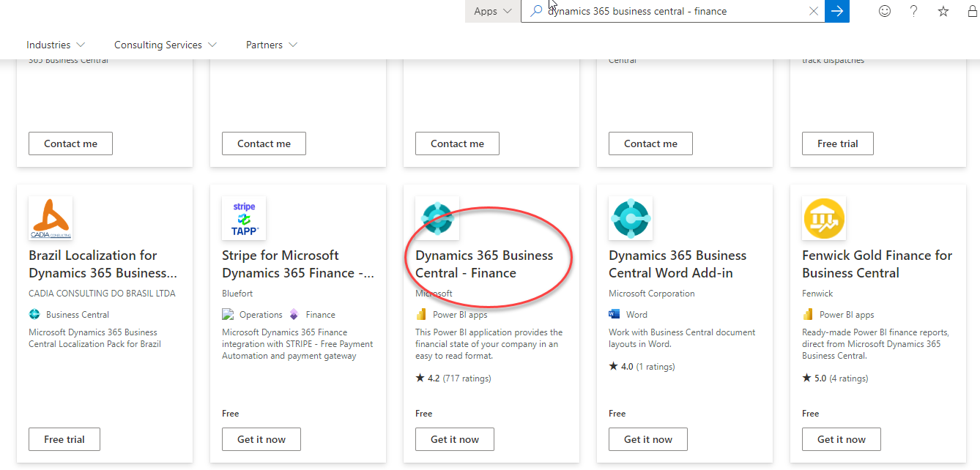
Task: Expand the Partners menu
Action: [x=272, y=45]
